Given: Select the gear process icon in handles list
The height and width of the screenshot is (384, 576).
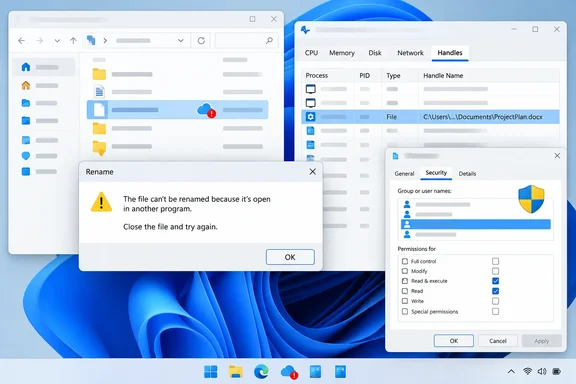Looking at the screenshot, I should coord(310,117).
